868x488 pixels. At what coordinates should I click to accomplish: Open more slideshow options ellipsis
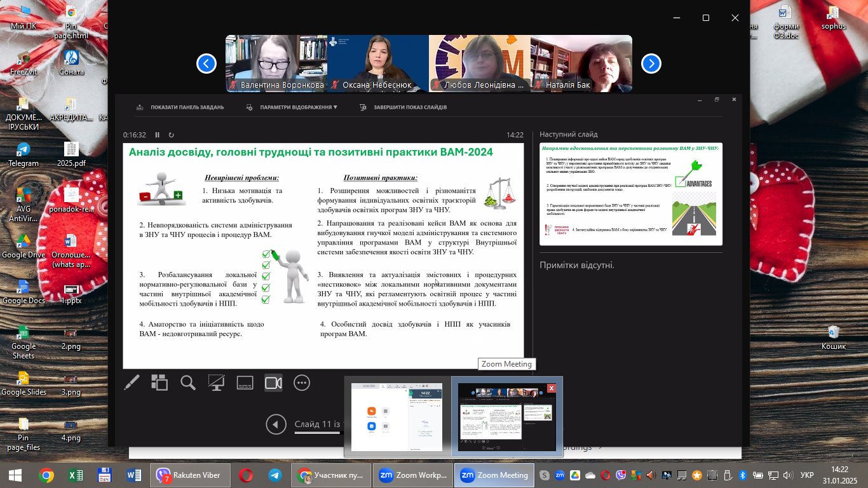tap(302, 383)
